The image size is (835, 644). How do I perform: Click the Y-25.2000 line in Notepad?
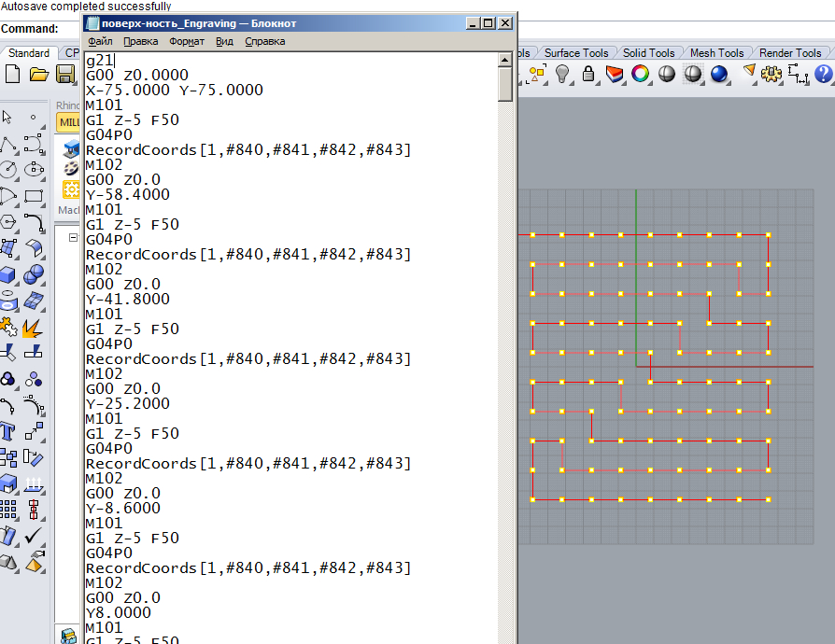pyautogui.click(x=128, y=403)
